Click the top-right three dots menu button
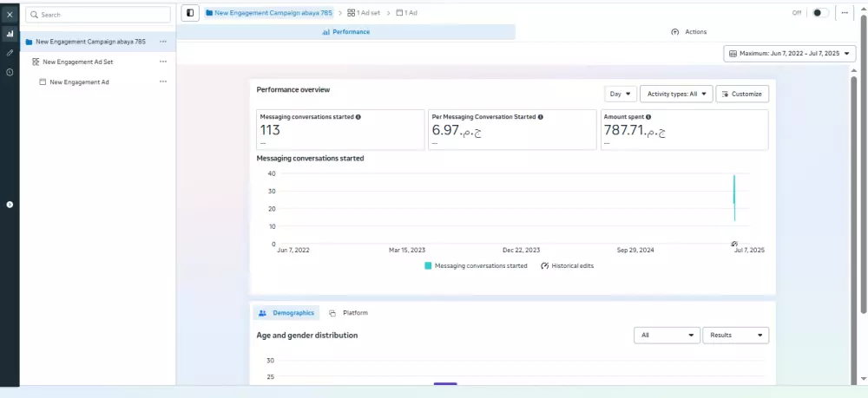 [x=845, y=13]
